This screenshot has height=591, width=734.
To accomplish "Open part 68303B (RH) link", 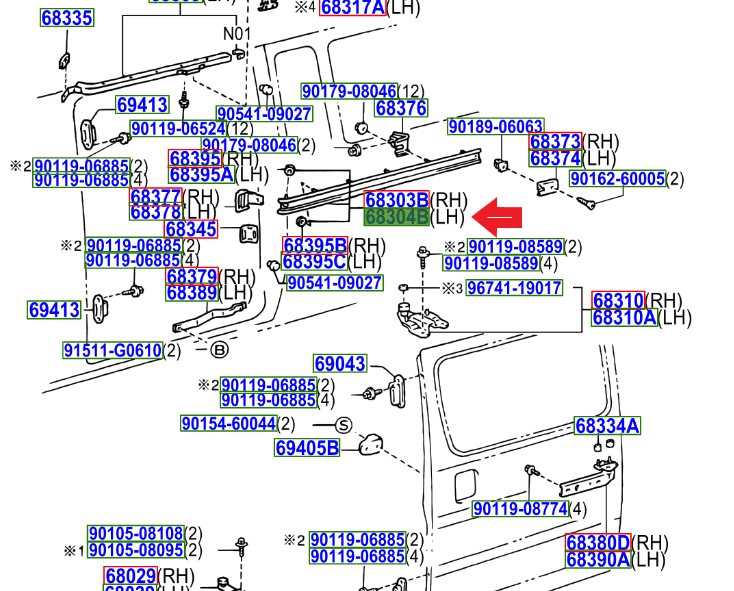I will pos(396,199).
